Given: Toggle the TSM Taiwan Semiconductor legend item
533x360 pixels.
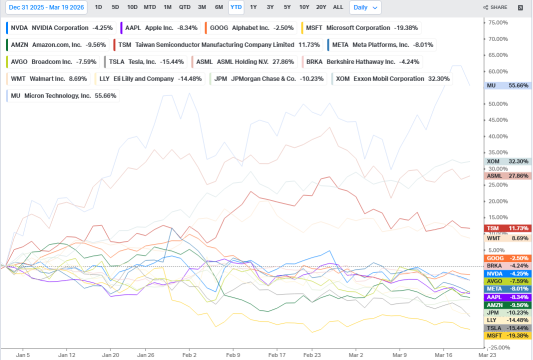Looking at the screenshot, I should pyautogui.click(x=218, y=45).
